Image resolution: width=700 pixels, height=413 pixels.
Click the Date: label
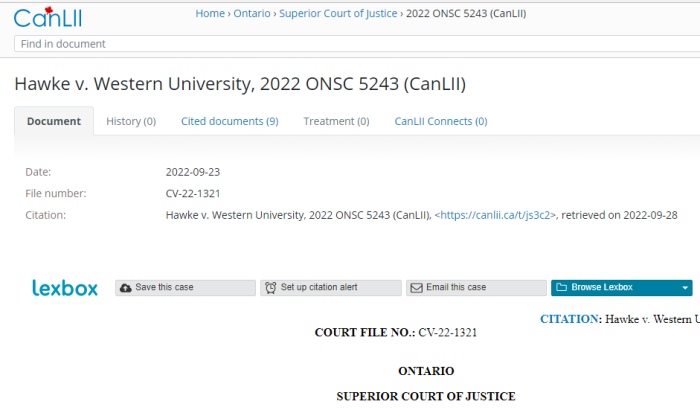tap(38, 172)
